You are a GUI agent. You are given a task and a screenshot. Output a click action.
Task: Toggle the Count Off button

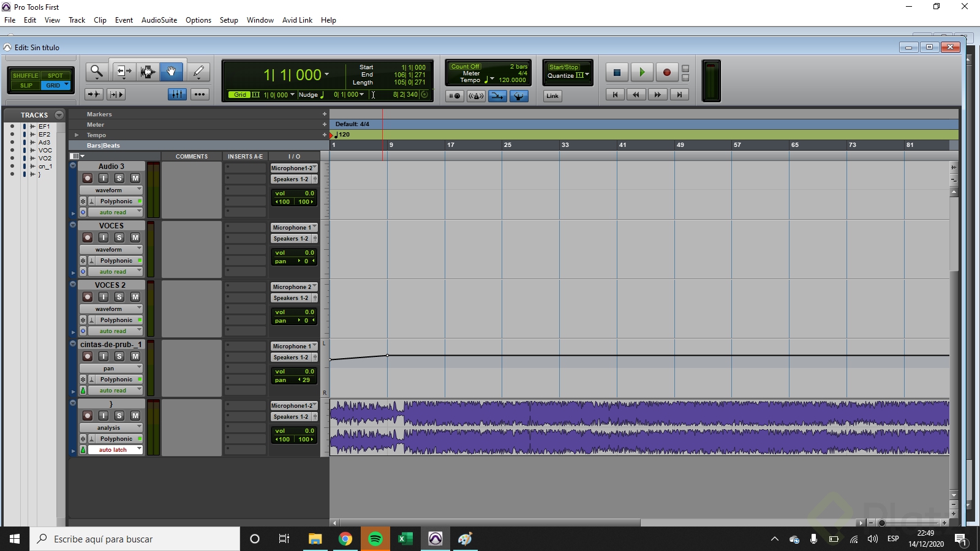[466, 67]
